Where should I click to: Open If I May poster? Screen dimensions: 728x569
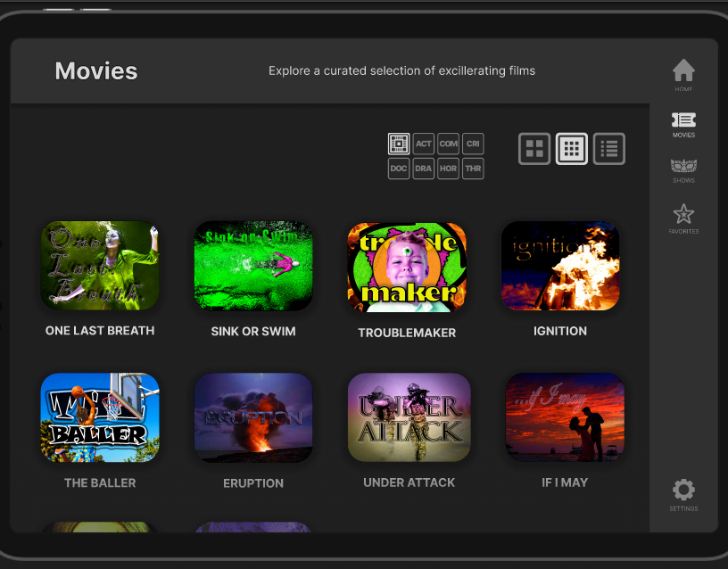pyautogui.click(x=565, y=417)
